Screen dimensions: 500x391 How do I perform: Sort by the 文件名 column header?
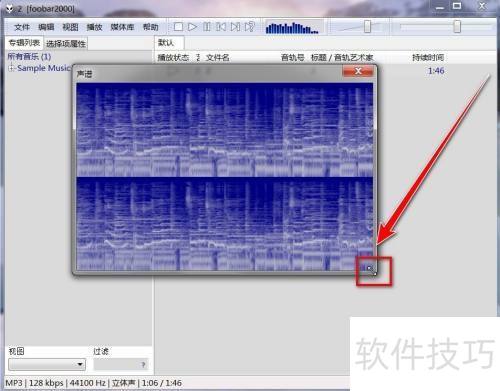[x=218, y=58]
